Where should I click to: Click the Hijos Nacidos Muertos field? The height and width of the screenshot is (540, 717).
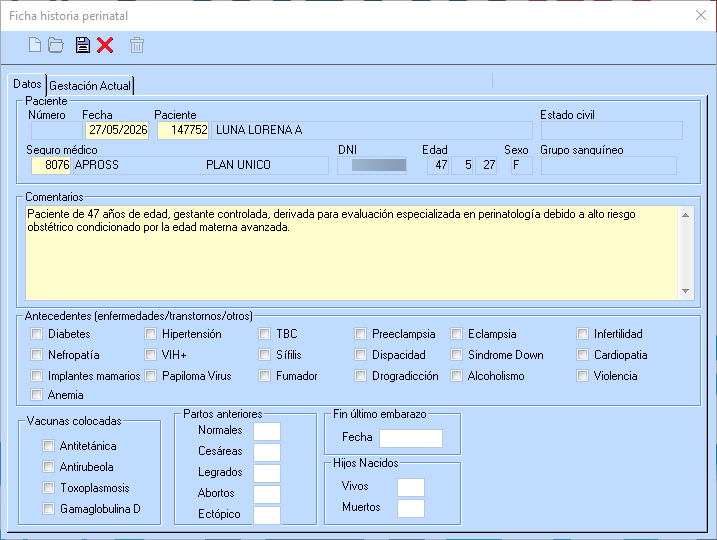point(411,508)
